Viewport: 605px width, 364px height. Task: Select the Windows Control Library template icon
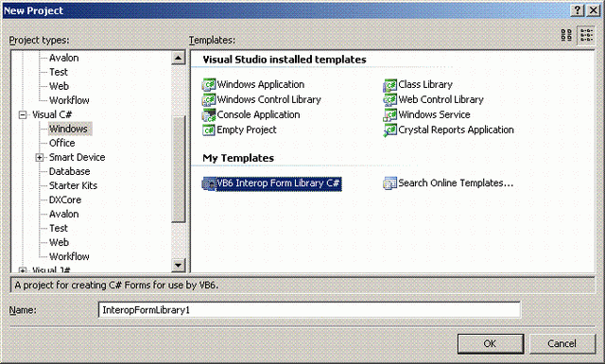pos(209,99)
